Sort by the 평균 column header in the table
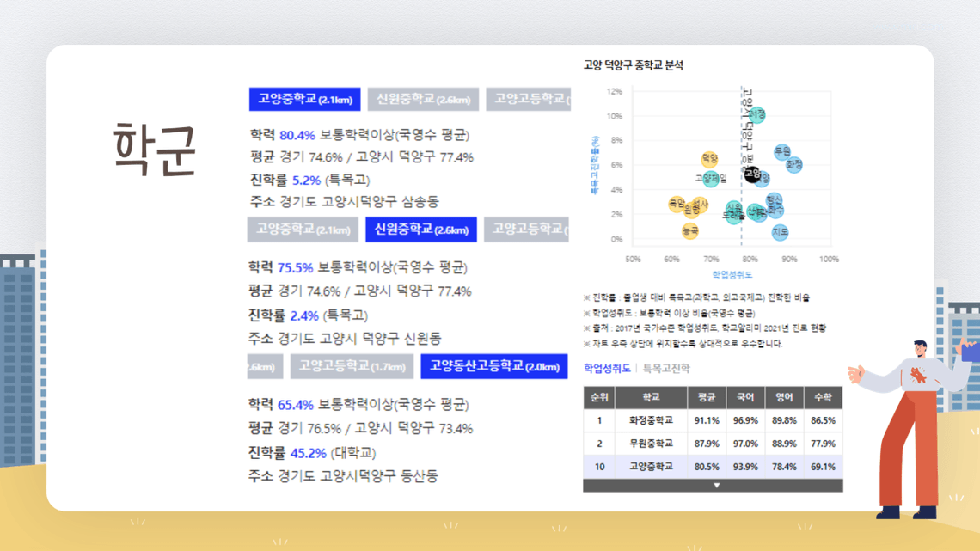Screen dimensions: 980x551 (707, 397)
